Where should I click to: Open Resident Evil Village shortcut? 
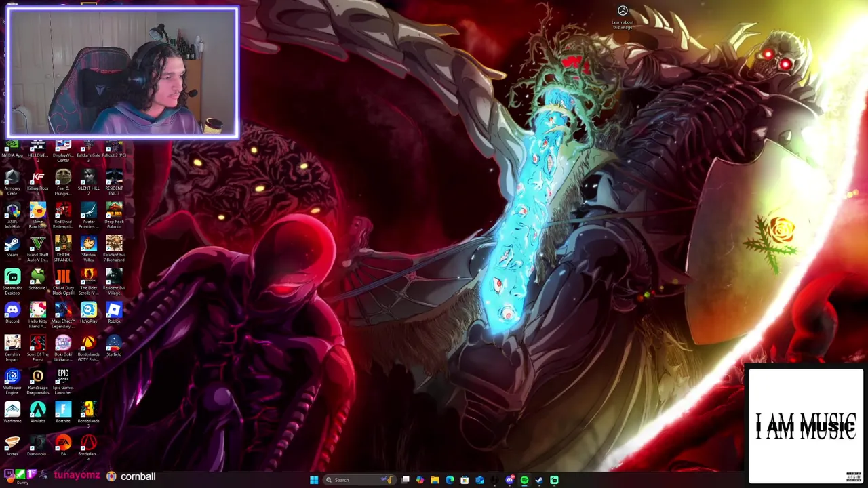(114, 282)
